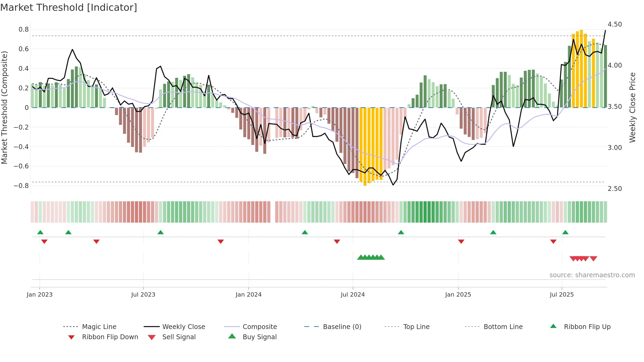This screenshot has height=362, width=644.
Task: Toggle the Sell Signal legend entry
Action: (x=172, y=337)
